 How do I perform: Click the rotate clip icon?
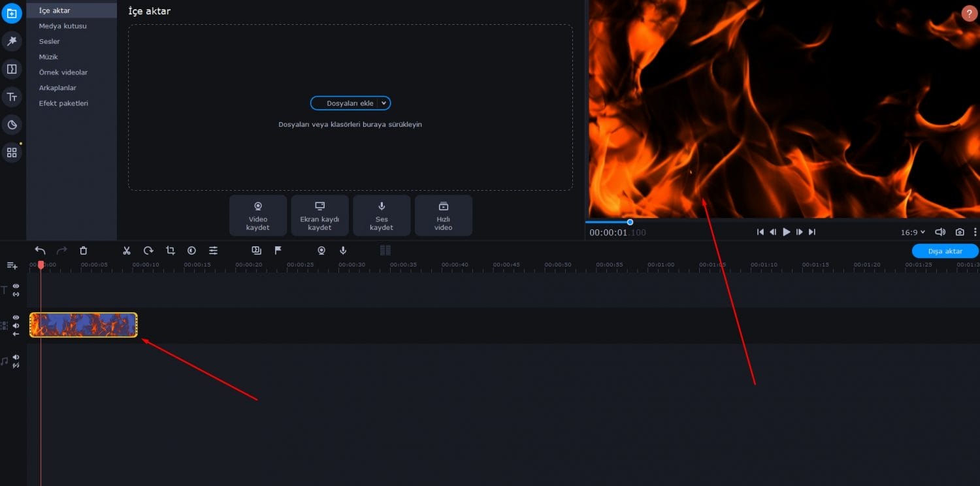[148, 250]
